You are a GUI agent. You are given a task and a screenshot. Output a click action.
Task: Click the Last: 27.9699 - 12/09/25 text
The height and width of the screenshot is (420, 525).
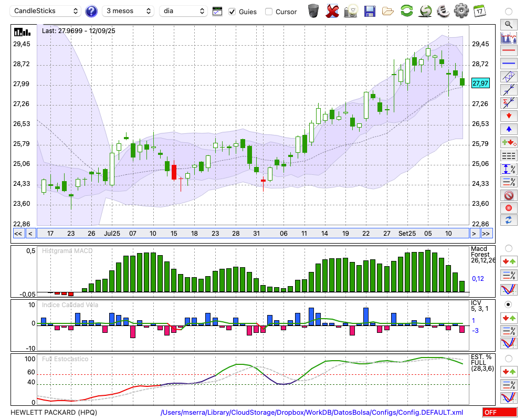(x=78, y=31)
